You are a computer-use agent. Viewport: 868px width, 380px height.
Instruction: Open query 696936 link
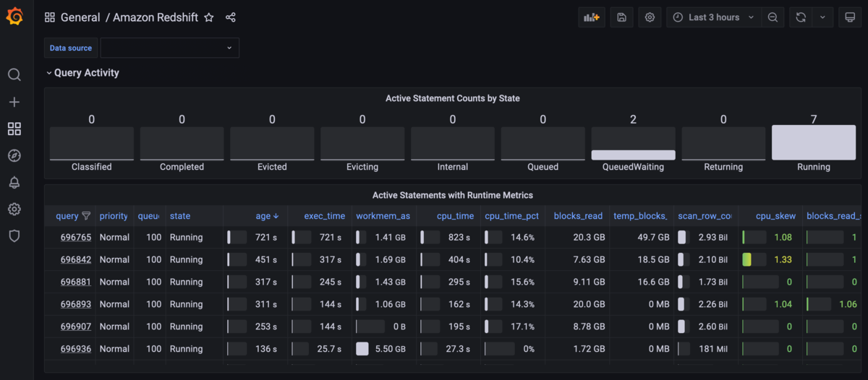pos(76,349)
